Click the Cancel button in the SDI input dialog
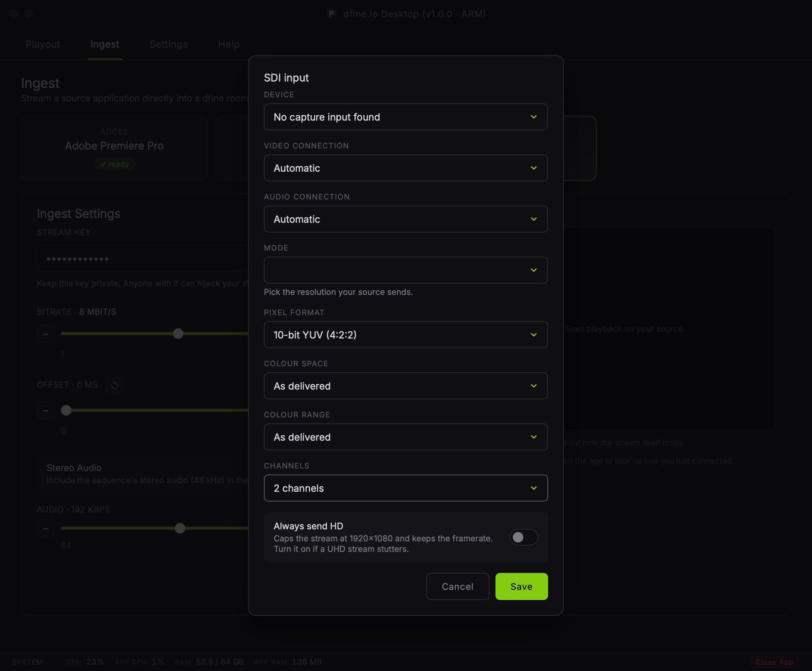This screenshot has height=671, width=812. click(x=458, y=586)
